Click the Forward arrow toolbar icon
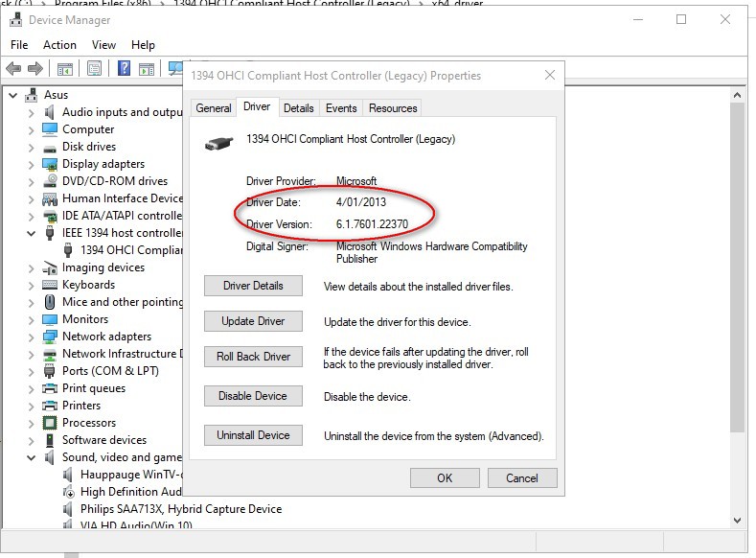The width and height of the screenshot is (756, 558). (x=35, y=68)
